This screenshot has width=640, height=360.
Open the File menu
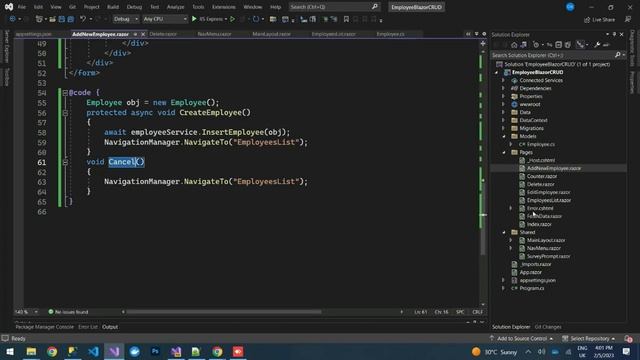click(22, 7)
